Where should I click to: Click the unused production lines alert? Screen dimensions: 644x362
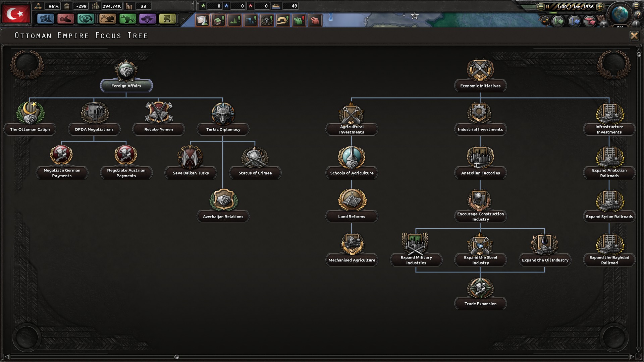pyautogui.click(x=235, y=20)
